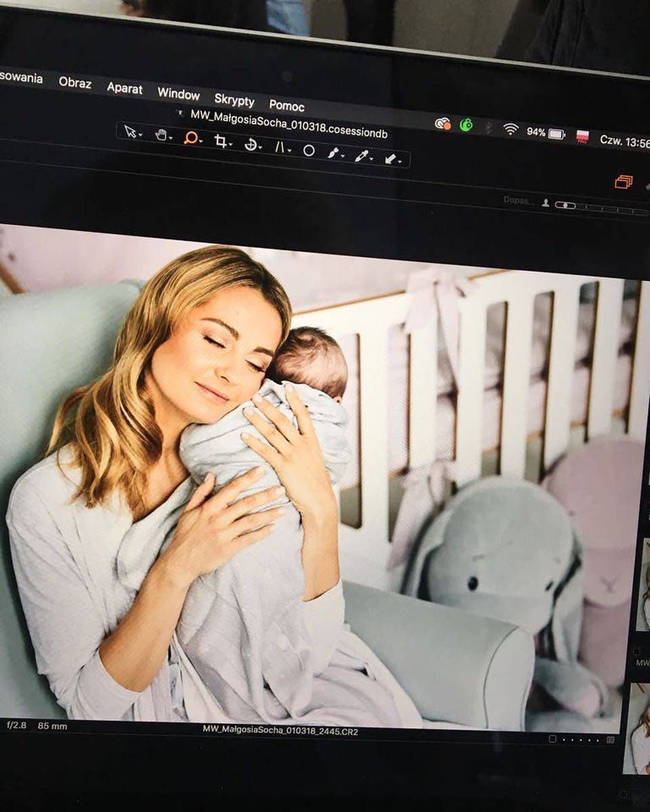Click the Dopas… fit-to-view label

pos(519,200)
